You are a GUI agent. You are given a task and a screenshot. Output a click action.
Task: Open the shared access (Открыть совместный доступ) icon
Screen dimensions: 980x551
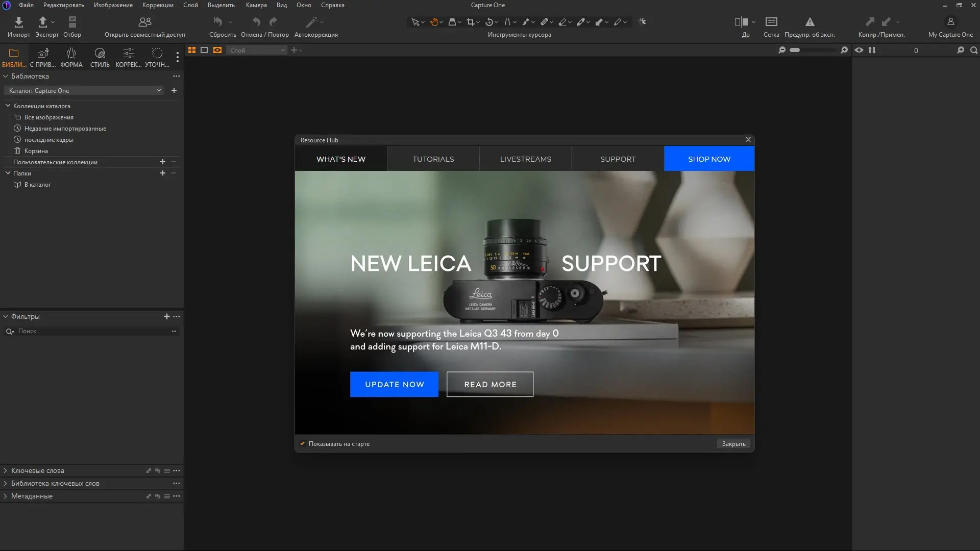pyautogui.click(x=145, y=22)
